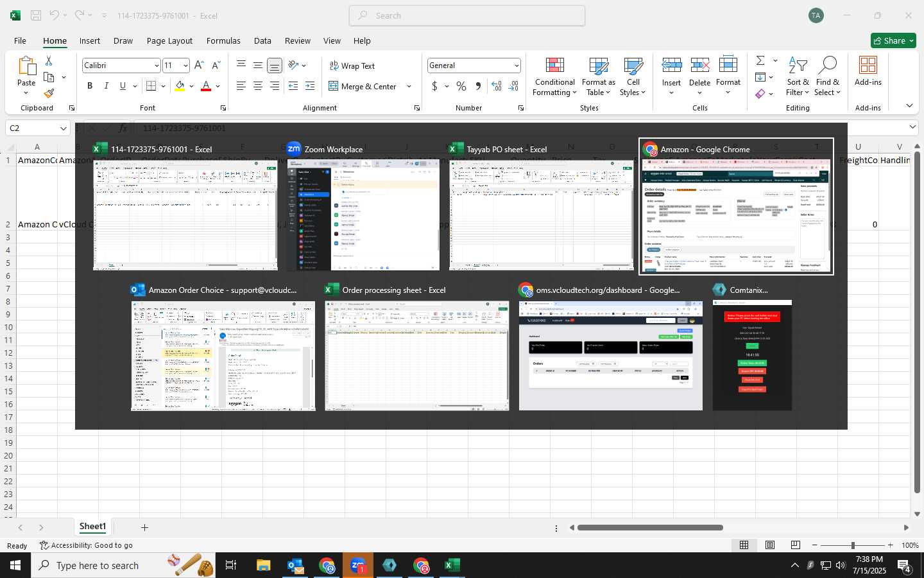Click Decrease Decimal icon
The height and width of the screenshot is (578, 924).
point(513,86)
